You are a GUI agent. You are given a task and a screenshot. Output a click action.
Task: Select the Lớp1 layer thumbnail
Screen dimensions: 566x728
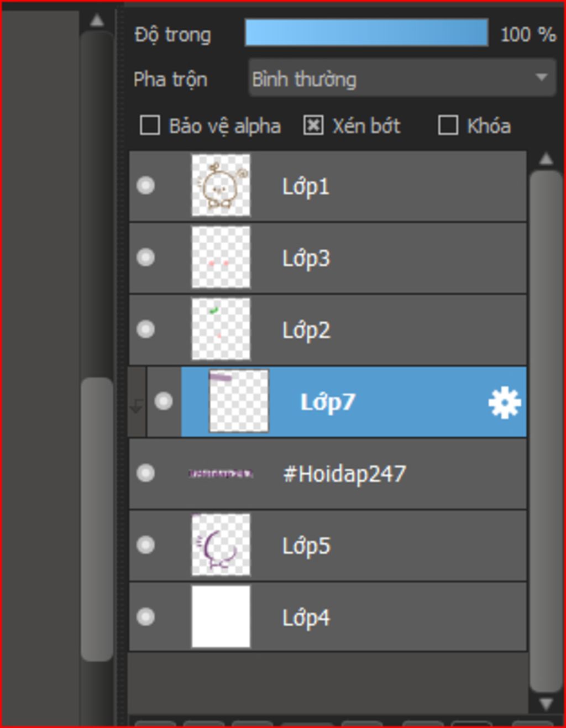tap(221, 185)
